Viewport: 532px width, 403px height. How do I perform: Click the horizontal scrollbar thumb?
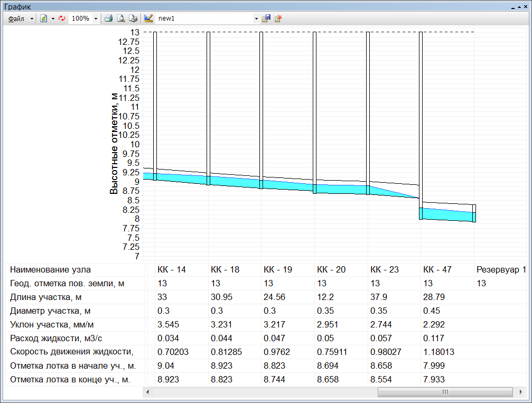445,392
